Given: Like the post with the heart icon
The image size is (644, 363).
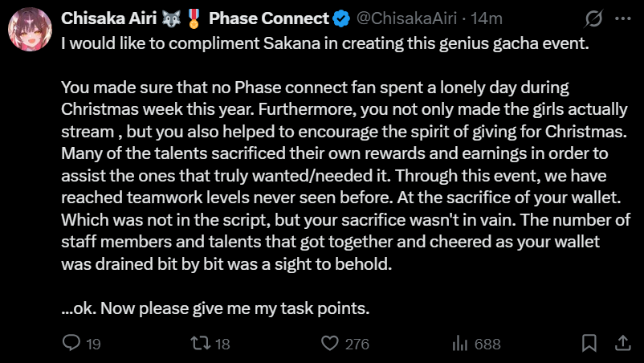Looking at the screenshot, I should tap(330, 343).
